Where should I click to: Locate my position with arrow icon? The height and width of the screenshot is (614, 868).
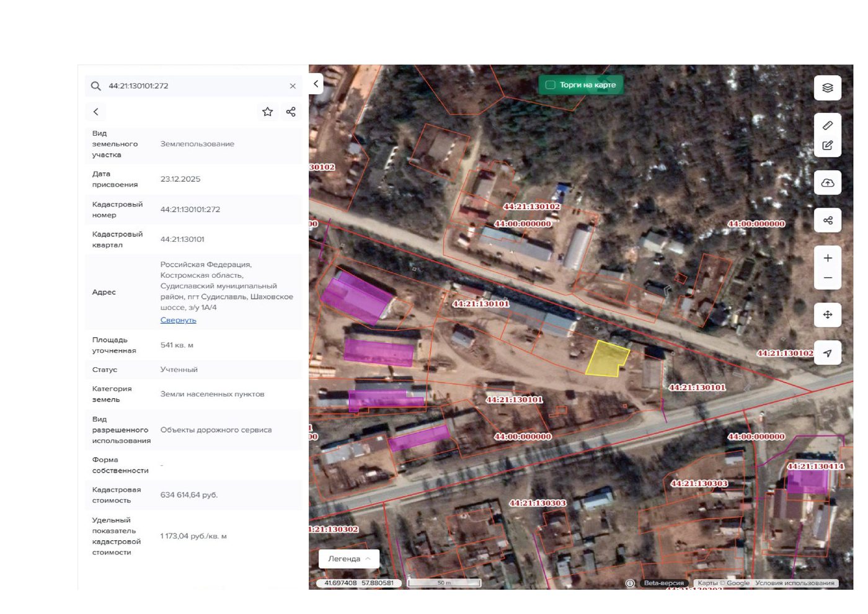[x=828, y=353]
